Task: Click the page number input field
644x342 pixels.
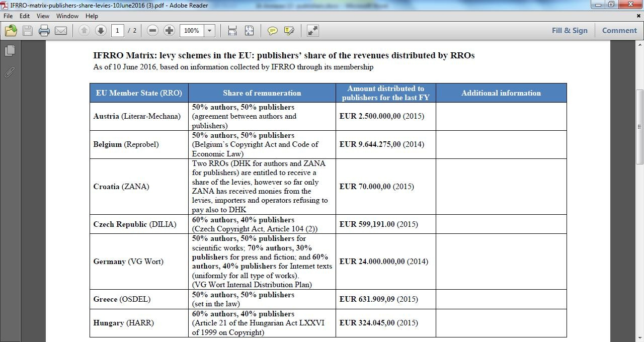Action: click(x=117, y=31)
